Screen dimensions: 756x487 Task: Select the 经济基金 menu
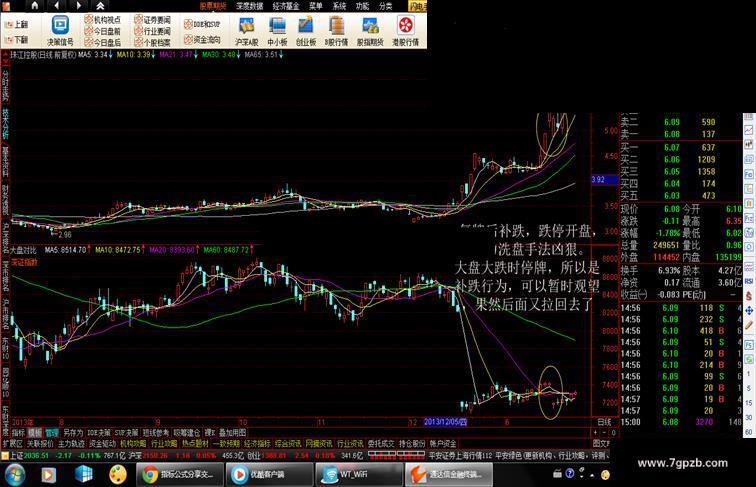tap(286, 6)
